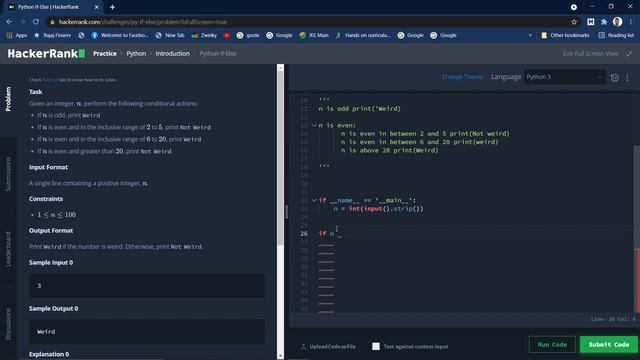Open the Chrome profile avatar
This screenshot has width=640, height=360.
point(618,22)
